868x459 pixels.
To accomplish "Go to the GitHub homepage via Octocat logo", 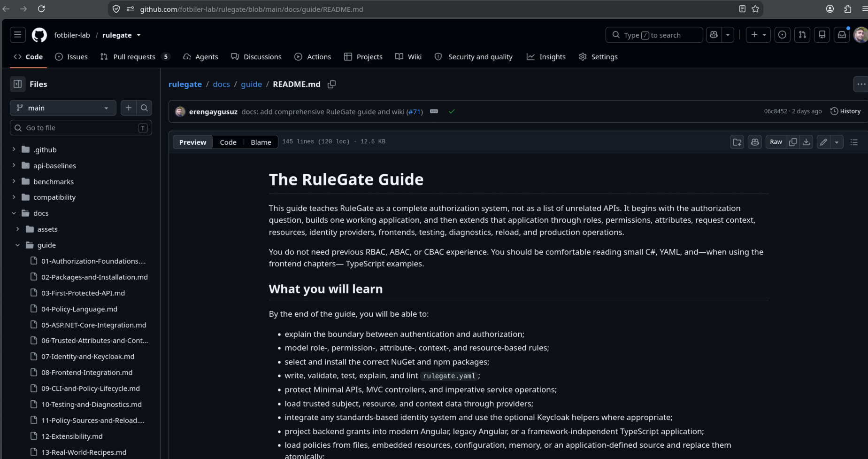I will point(39,35).
